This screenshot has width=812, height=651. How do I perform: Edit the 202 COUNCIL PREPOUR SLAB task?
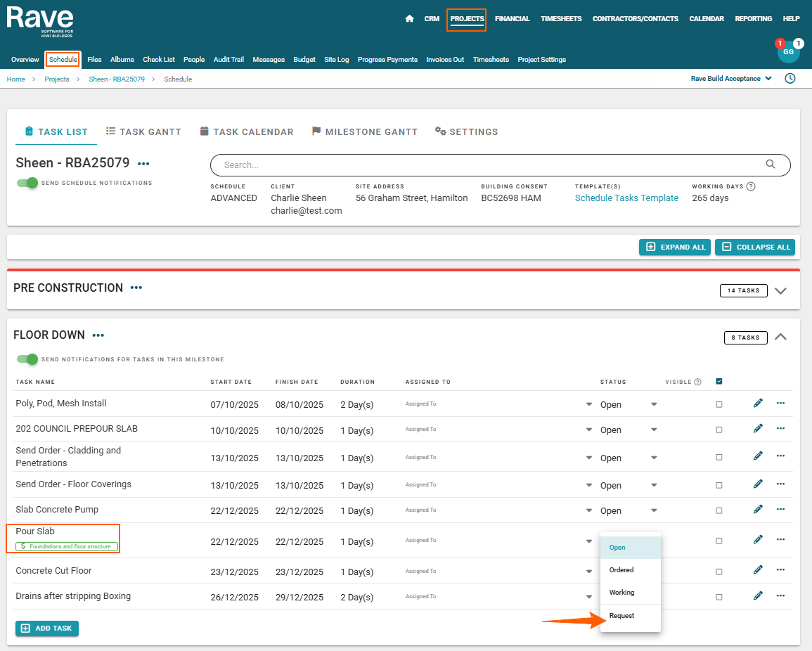point(758,429)
